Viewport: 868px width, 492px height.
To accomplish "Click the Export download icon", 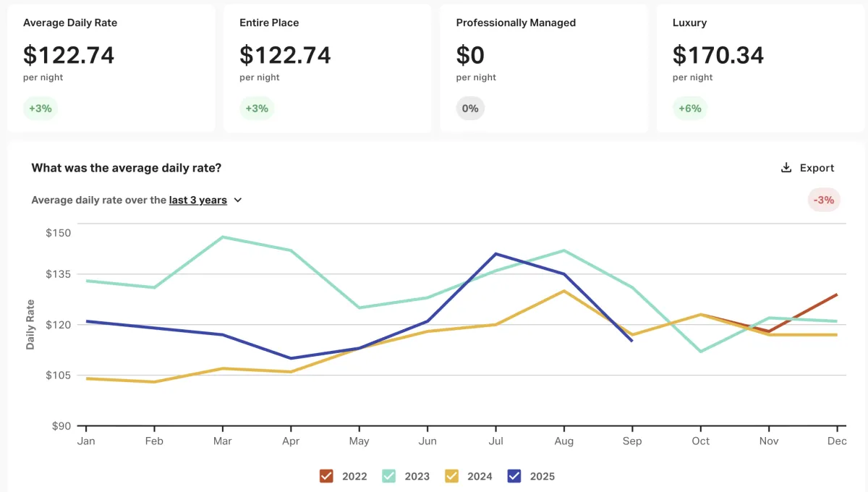I will tap(786, 168).
